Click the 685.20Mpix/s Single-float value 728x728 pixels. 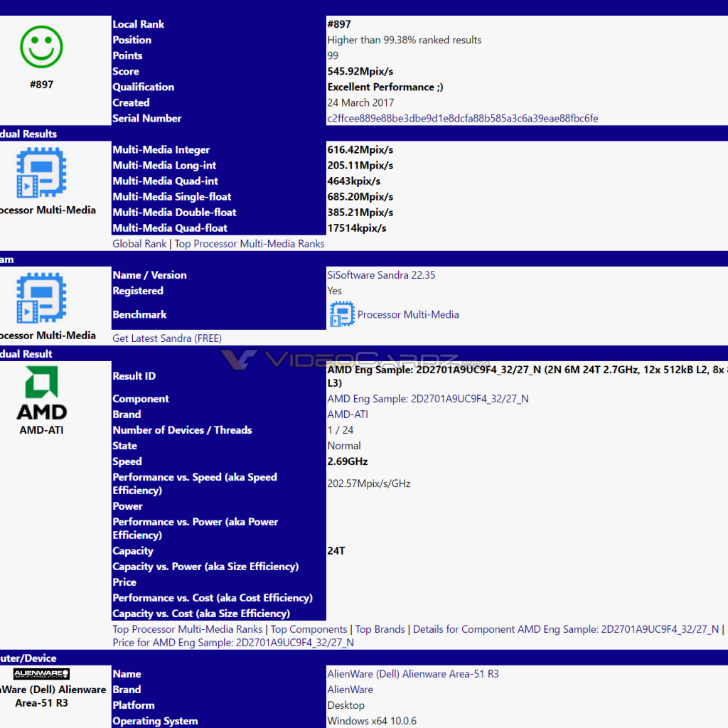pos(360,197)
